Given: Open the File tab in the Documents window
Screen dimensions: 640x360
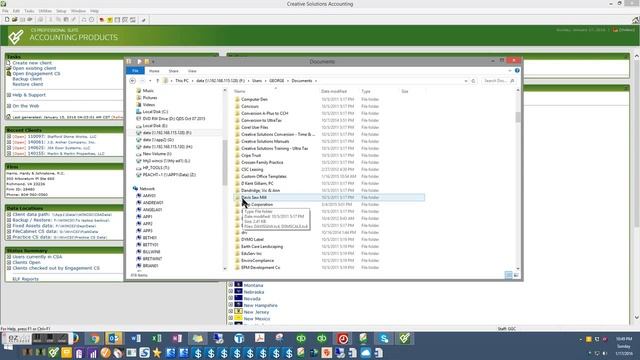Looking at the screenshot, I should pyautogui.click(x=135, y=71).
